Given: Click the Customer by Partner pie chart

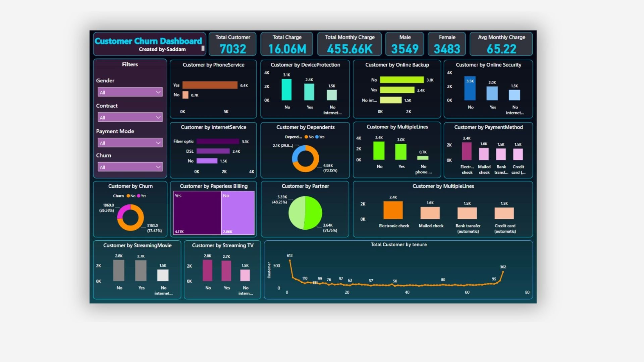Looking at the screenshot, I should [x=305, y=213].
